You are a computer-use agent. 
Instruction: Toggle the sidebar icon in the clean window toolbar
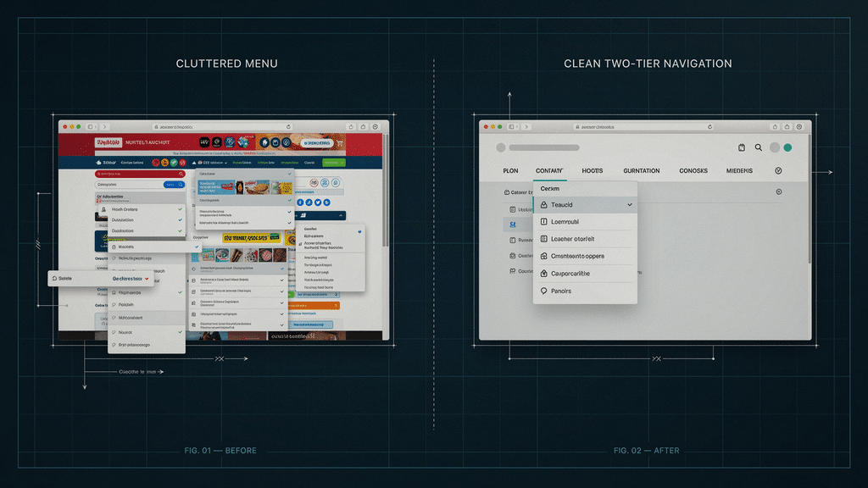coord(511,127)
